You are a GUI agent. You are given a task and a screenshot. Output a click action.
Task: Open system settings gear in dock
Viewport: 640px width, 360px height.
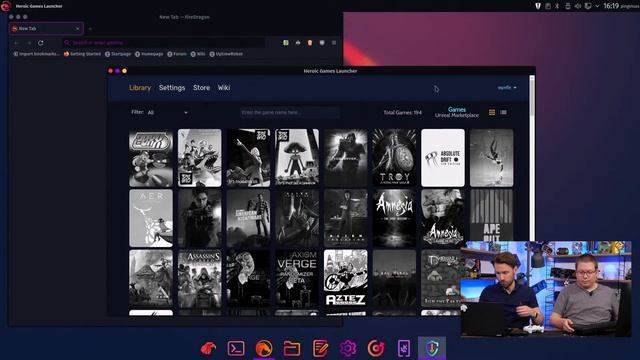click(x=348, y=348)
